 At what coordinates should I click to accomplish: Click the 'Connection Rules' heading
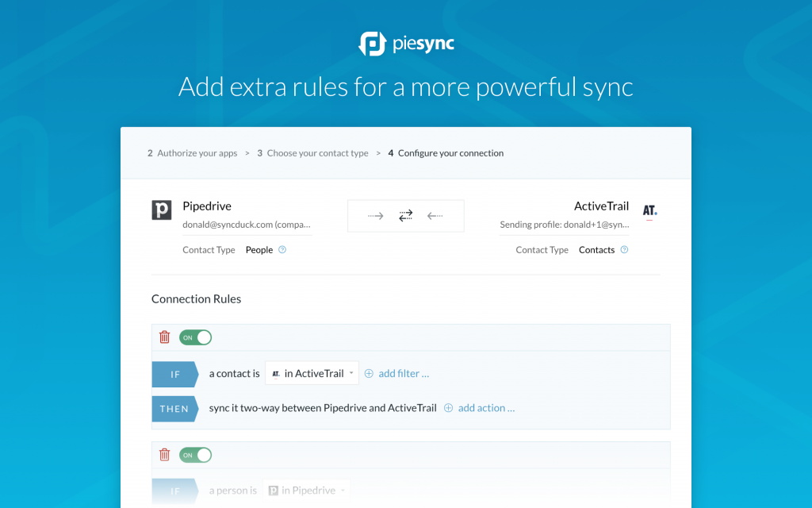coord(197,299)
